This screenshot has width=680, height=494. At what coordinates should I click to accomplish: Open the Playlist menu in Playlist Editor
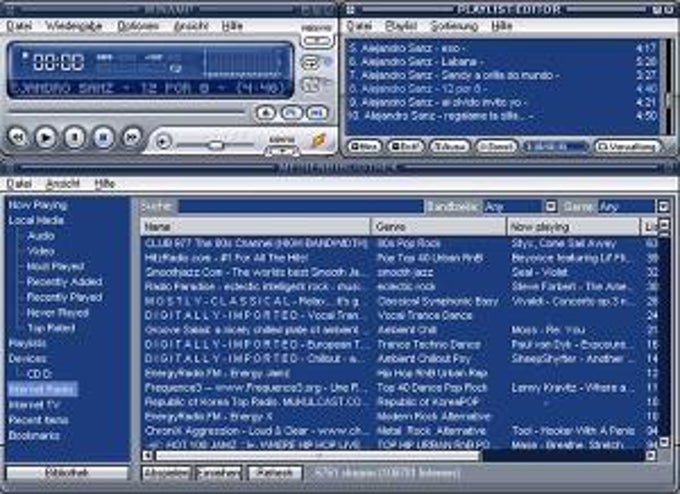[x=401, y=26]
